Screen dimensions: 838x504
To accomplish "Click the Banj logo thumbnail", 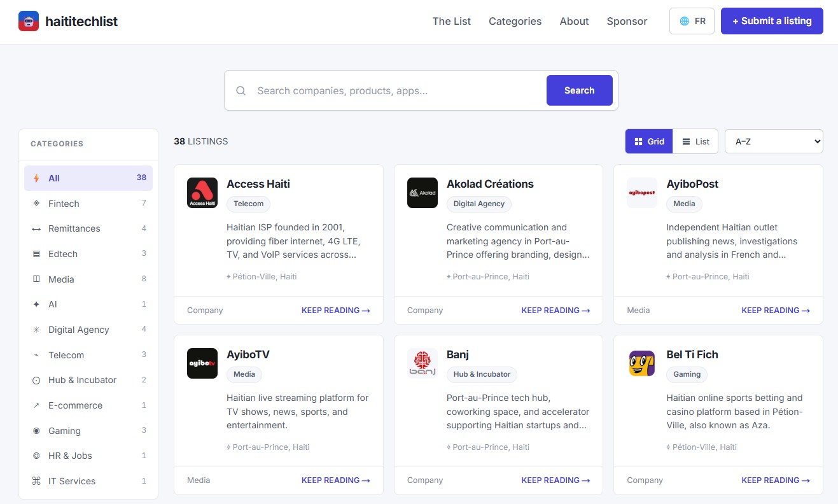I will click(422, 363).
